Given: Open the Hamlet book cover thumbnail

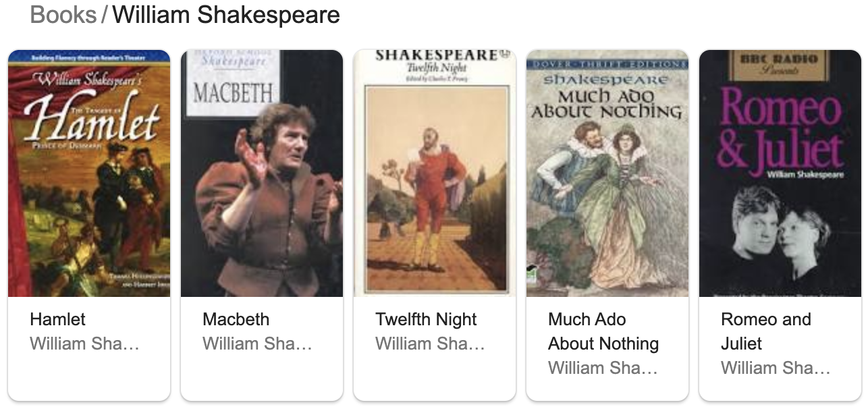Looking at the screenshot, I should pos(89,173).
